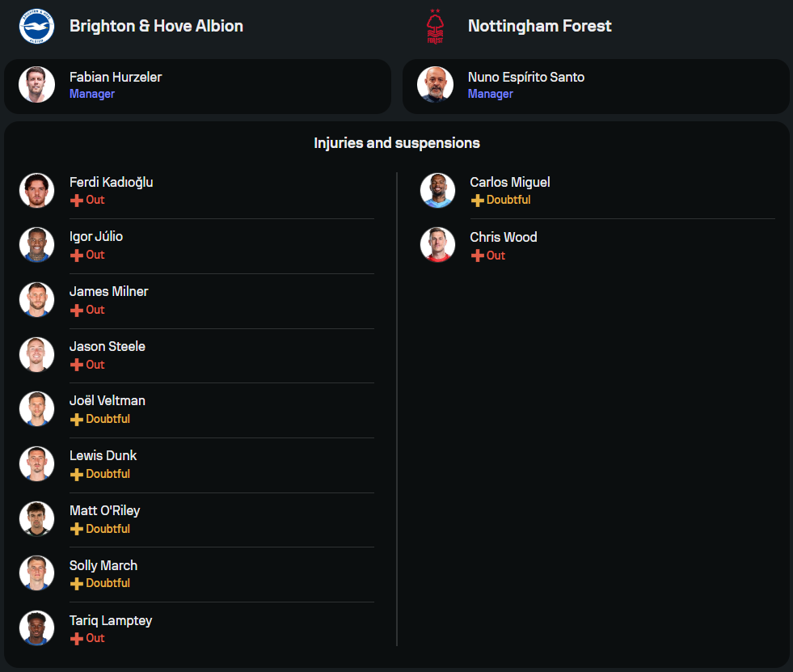The image size is (793, 672).
Task: Select the Solly March player name
Action: point(103,565)
